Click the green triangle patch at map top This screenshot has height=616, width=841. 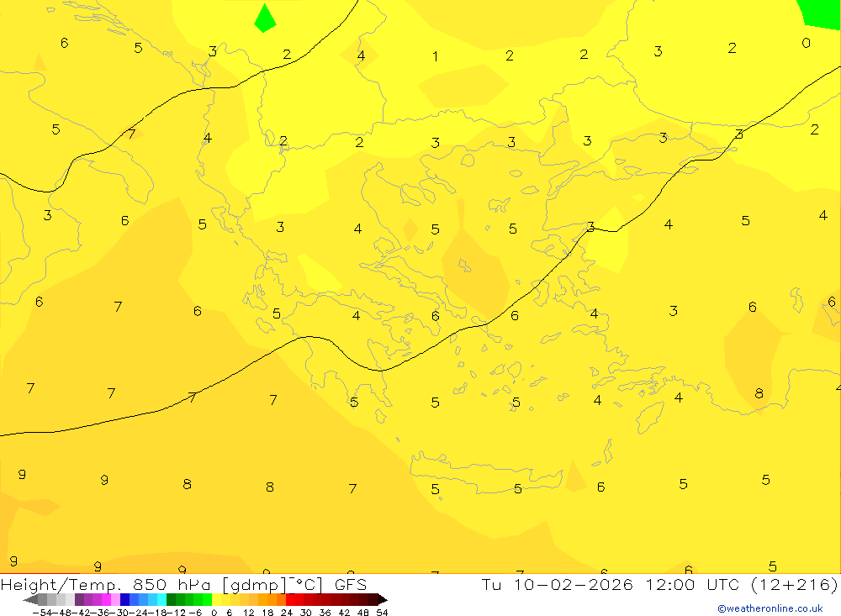click(x=265, y=18)
